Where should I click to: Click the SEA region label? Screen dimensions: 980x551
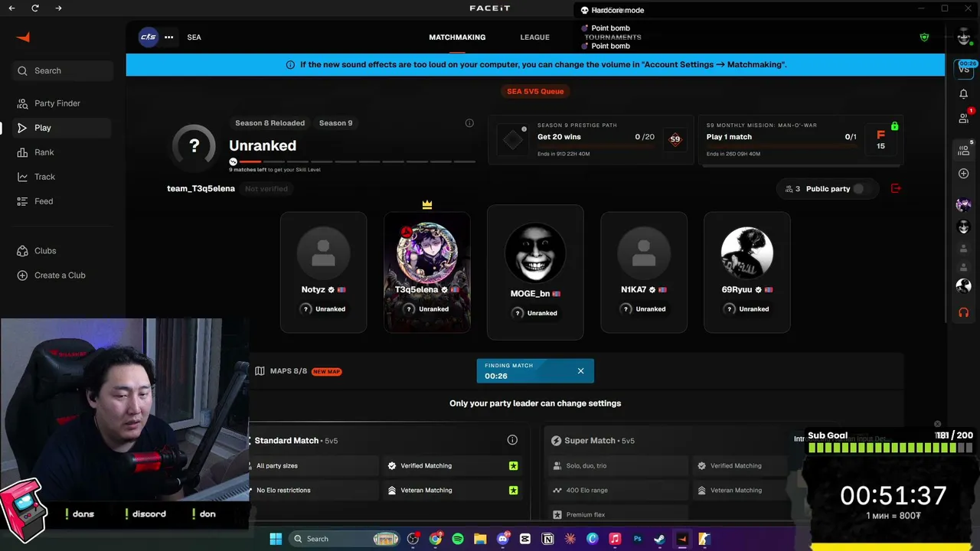click(x=194, y=37)
